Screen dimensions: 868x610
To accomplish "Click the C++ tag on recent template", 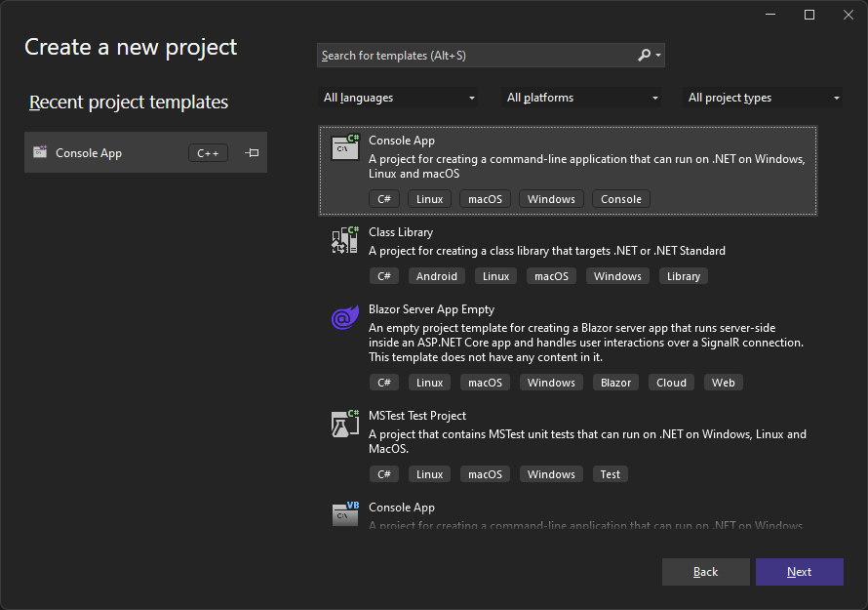I will (x=208, y=153).
